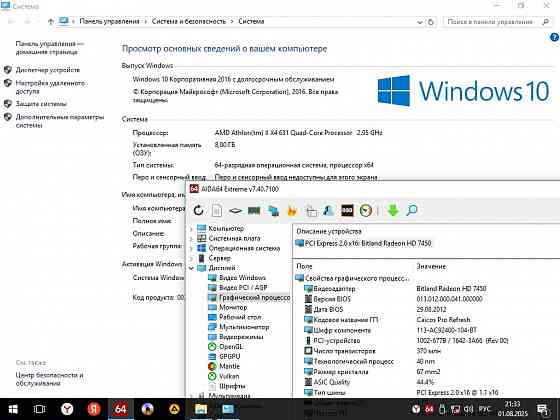Click the network tray icon
Screen dimensions: 560x420
[x=455, y=409]
